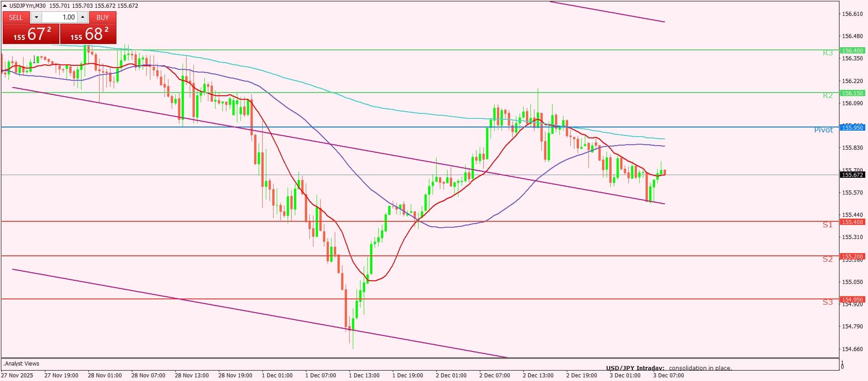868x381 pixels.
Task: Click the red 154.950 price tag
Action: [x=852, y=299]
